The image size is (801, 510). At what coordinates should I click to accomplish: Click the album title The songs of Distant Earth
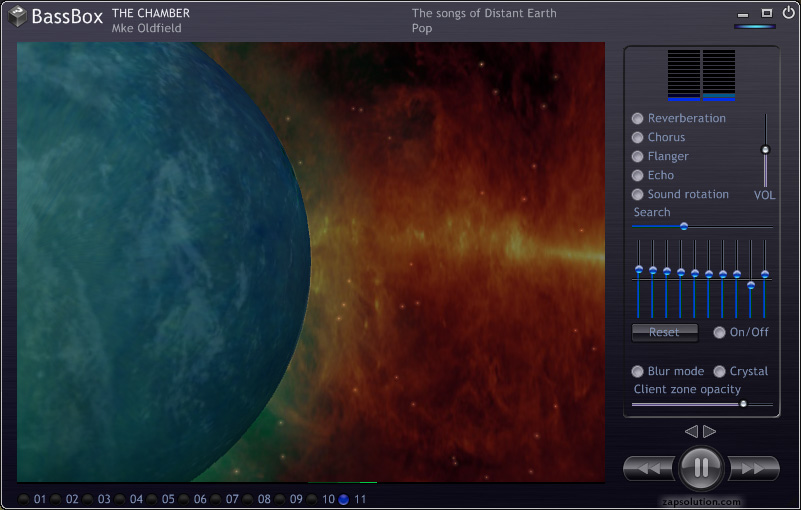click(484, 13)
